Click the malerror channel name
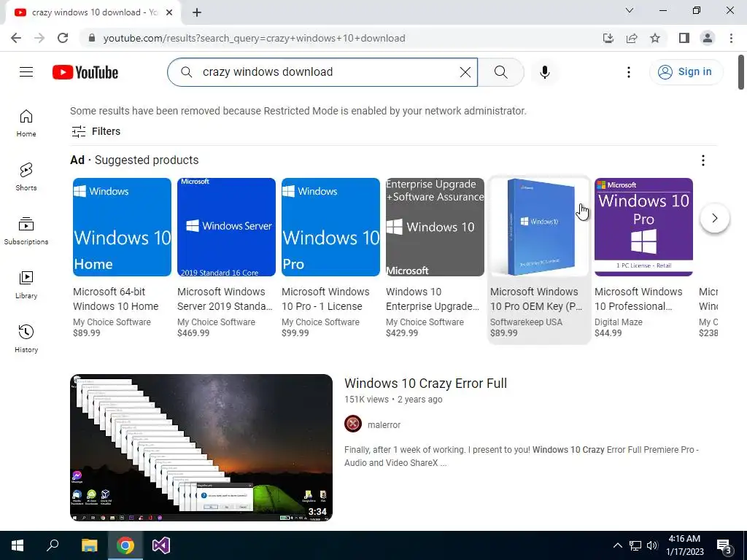This screenshot has width=747, height=560. tap(384, 425)
